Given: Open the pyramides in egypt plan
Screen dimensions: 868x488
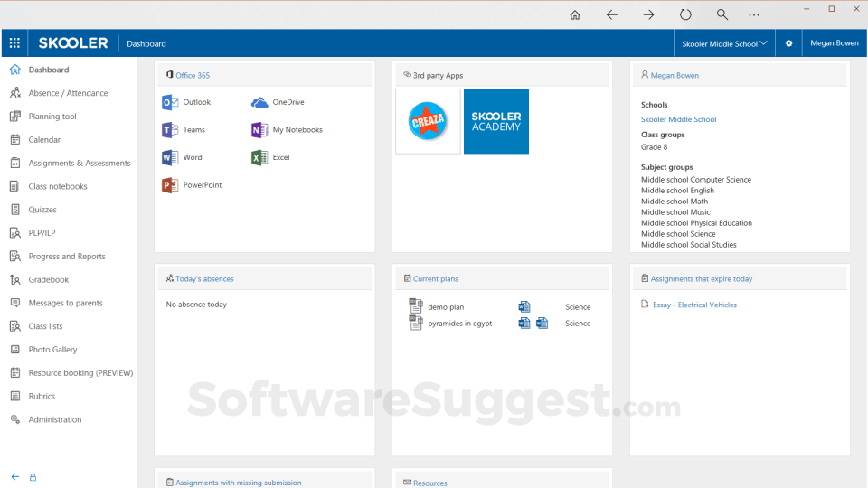Looking at the screenshot, I should pos(459,324).
